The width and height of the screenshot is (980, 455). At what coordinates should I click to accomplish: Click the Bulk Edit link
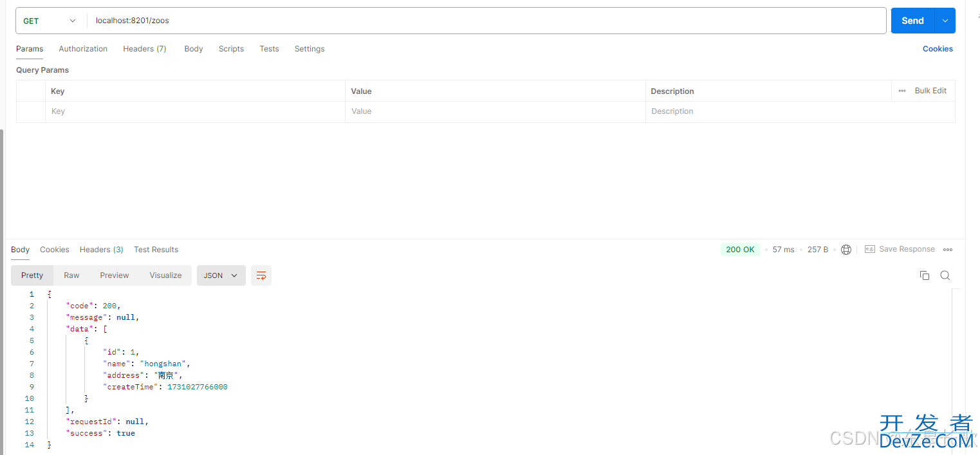(930, 91)
